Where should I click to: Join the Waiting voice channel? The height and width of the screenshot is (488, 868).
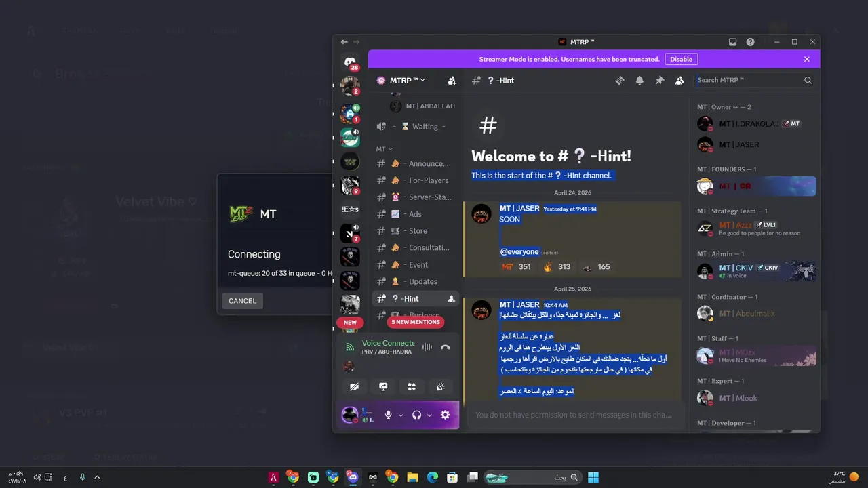point(416,127)
